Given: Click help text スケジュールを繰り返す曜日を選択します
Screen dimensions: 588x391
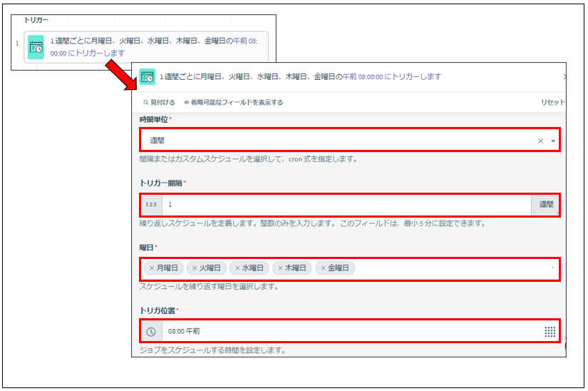Looking at the screenshot, I should click(x=209, y=287).
